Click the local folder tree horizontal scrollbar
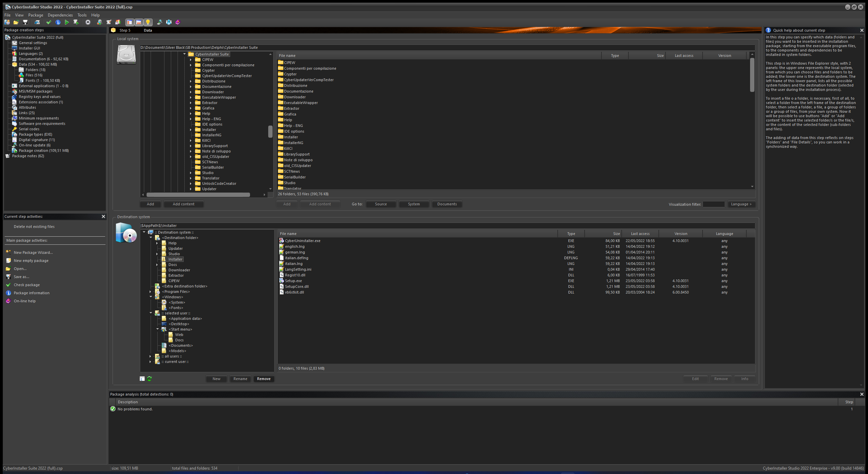The height and width of the screenshot is (474, 868). tap(198, 195)
